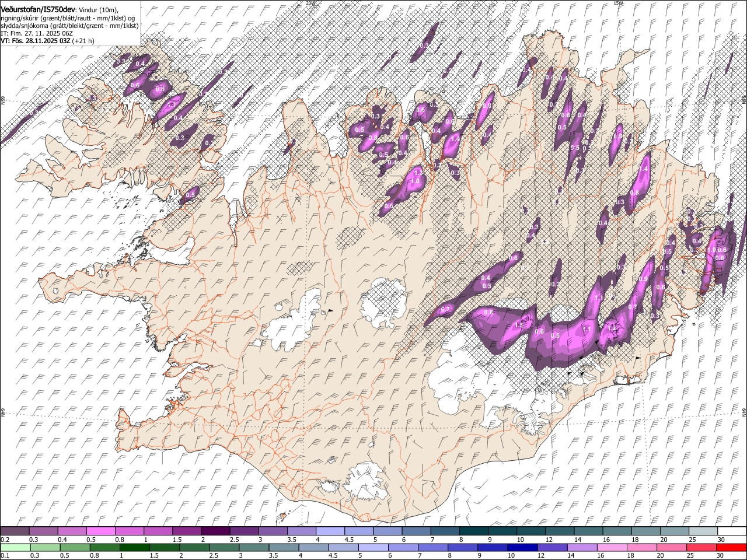Image resolution: width=747 pixels, height=560 pixels.
Task: Click the '20W' longitude label
Action: click(310, 3)
